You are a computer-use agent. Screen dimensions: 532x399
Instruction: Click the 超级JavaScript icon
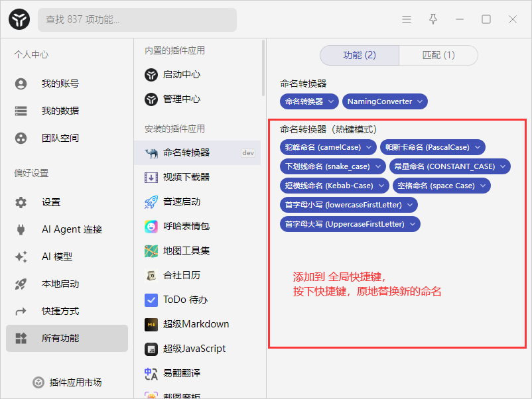click(151, 349)
